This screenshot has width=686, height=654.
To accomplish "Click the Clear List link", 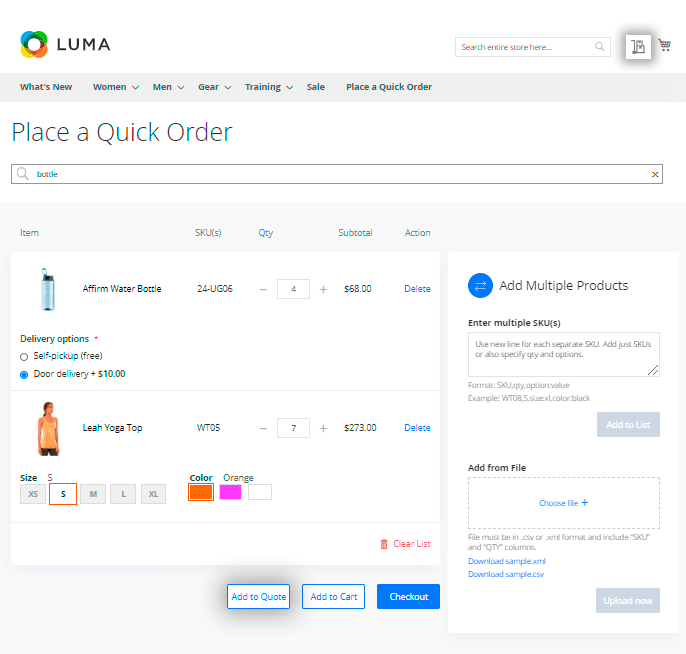I will click(411, 544).
